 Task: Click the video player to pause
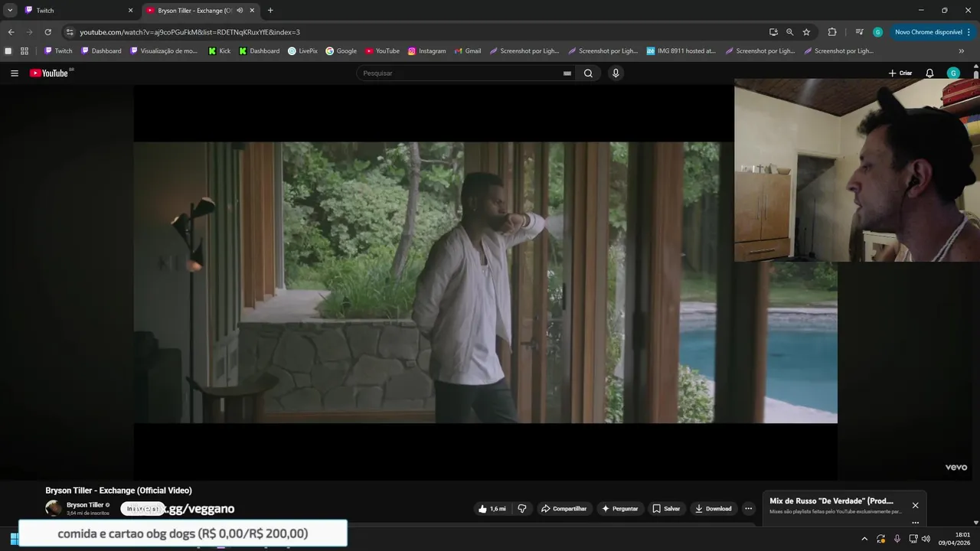[433, 282]
